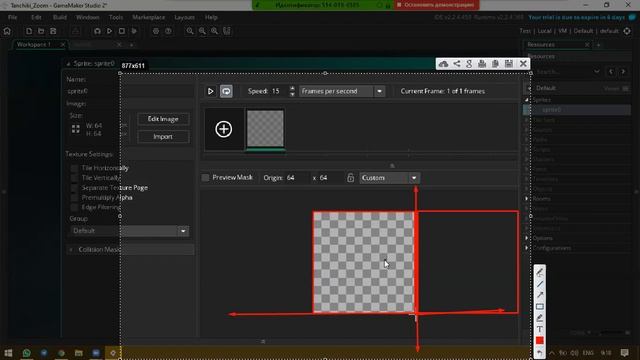
Task: Run the game with the play icon
Action: tap(109, 31)
